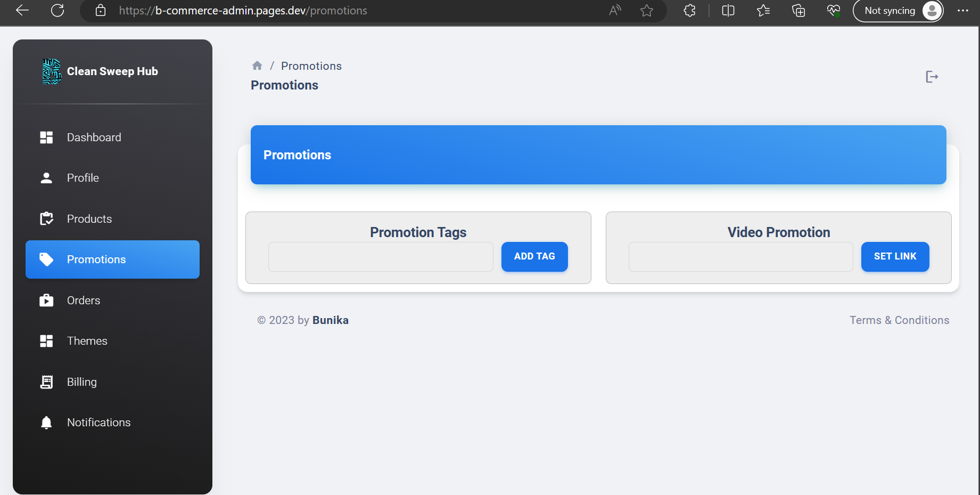
Task: Select the Promotions breadcrumb text
Action: 311,66
